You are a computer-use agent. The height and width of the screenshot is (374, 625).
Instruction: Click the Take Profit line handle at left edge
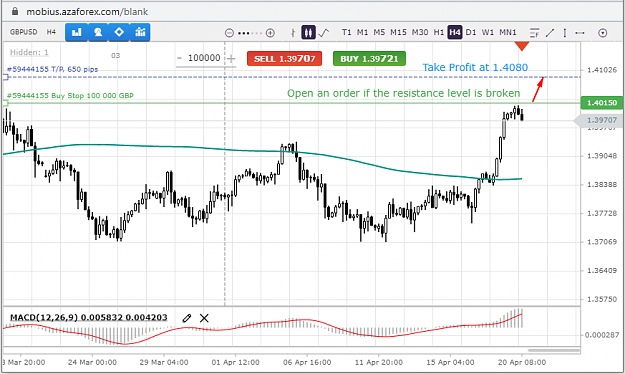click(6, 77)
